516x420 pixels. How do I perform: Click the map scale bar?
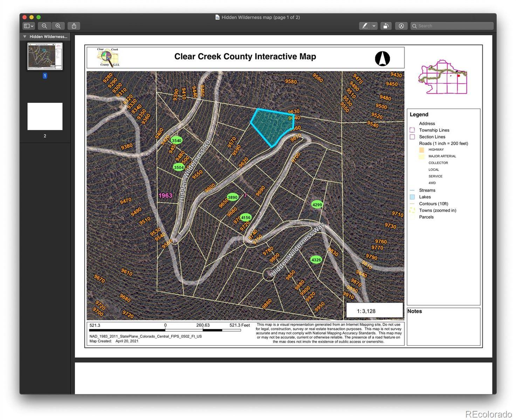(x=165, y=330)
